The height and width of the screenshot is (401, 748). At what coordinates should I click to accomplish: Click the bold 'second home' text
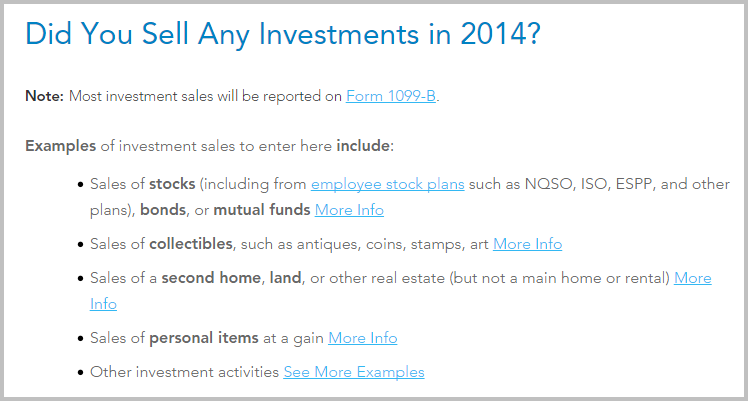click(211, 278)
